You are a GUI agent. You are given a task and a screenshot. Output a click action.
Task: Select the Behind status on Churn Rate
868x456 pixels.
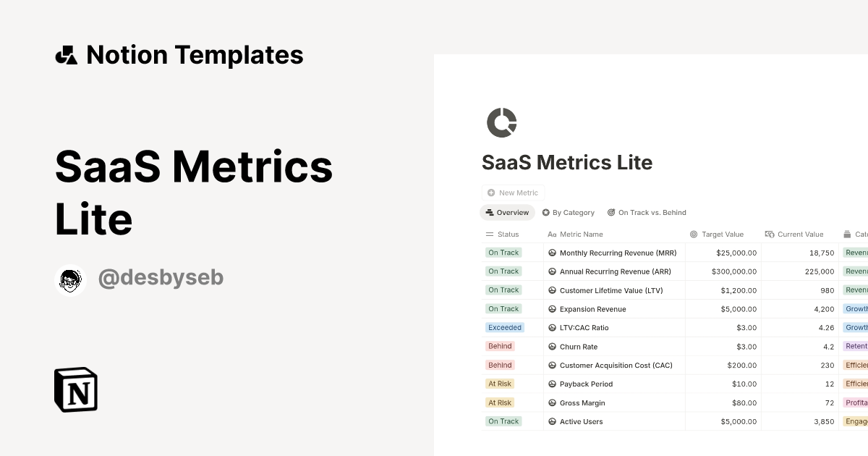(x=500, y=346)
